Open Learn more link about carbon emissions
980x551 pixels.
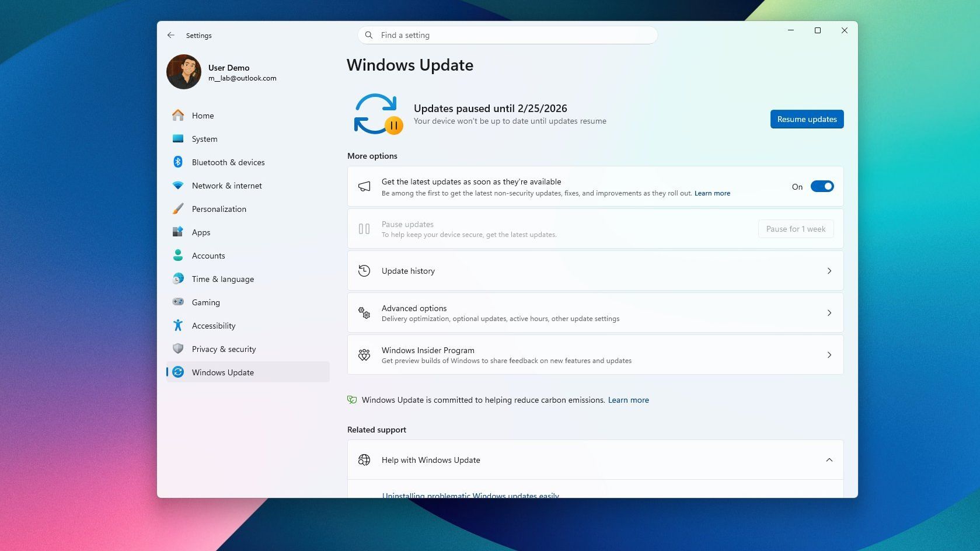click(629, 400)
